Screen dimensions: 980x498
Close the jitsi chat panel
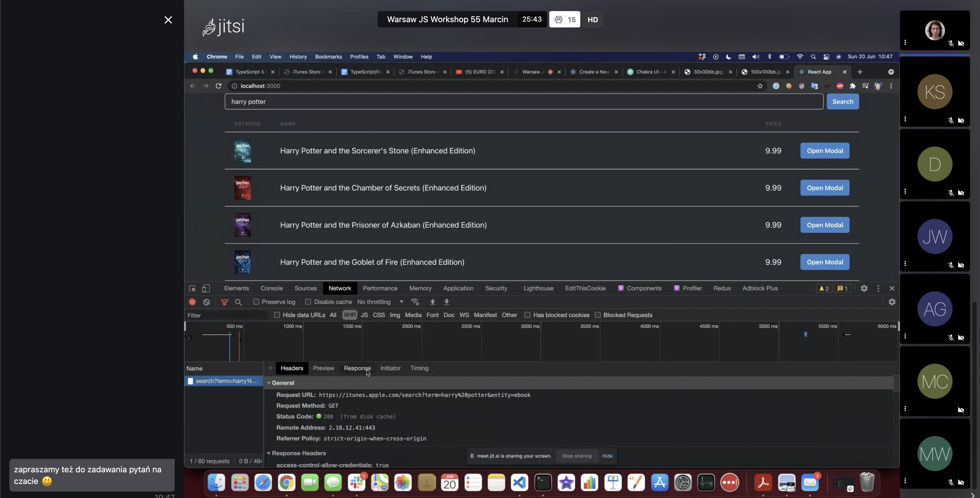pos(168,20)
